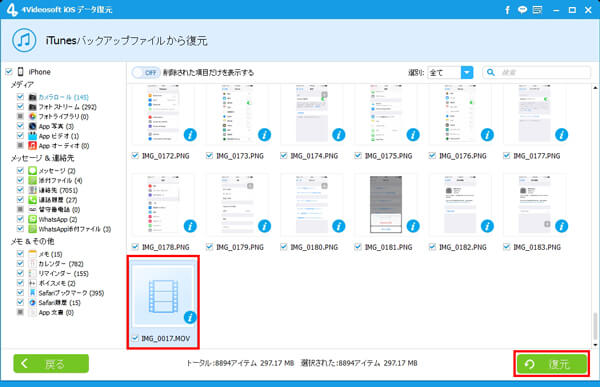Select 連絡先 (7051) category
This screenshot has width=600, height=387.
(58, 190)
